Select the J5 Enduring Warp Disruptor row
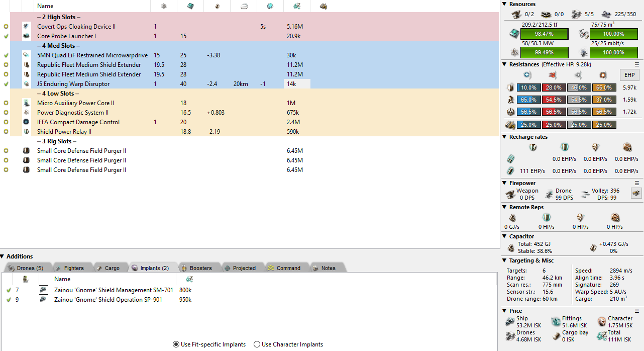This screenshot has height=351, width=644. [73, 84]
